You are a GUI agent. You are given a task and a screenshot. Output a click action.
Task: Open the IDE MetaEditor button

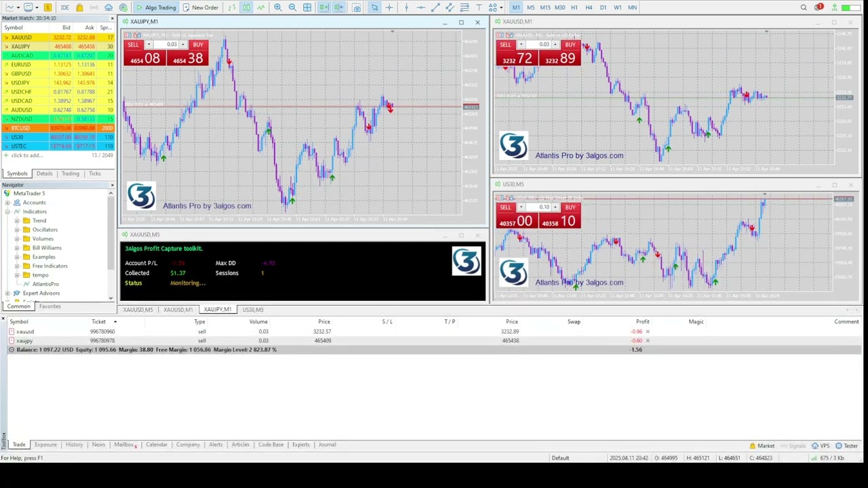[64, 7]
